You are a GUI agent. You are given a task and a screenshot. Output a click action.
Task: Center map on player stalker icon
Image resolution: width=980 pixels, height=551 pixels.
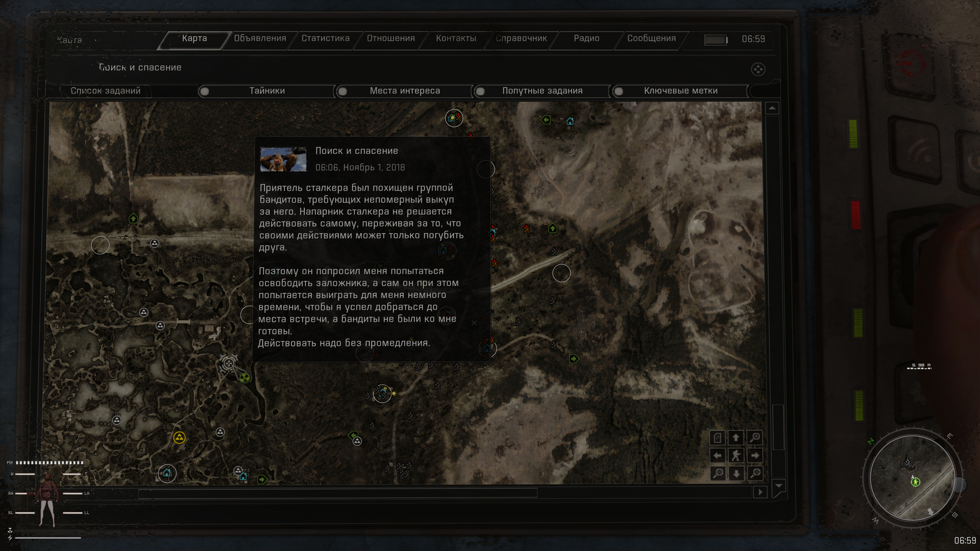(736, 455)
